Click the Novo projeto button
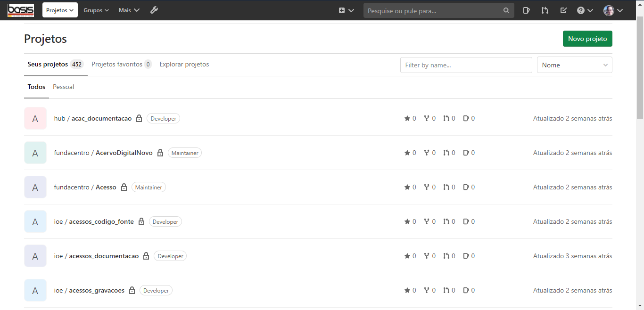This screenshot has height=310, width=644. point(587,39)
